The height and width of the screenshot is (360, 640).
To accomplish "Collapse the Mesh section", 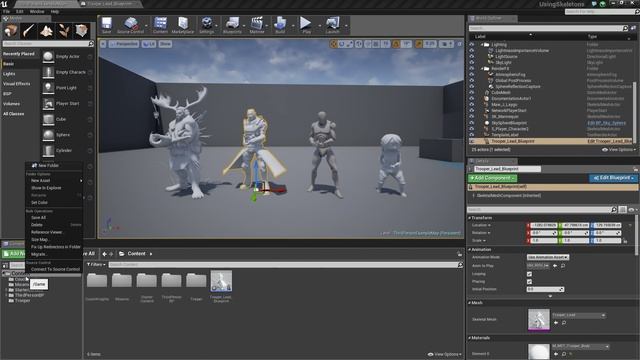I will [x=469, y=303].
